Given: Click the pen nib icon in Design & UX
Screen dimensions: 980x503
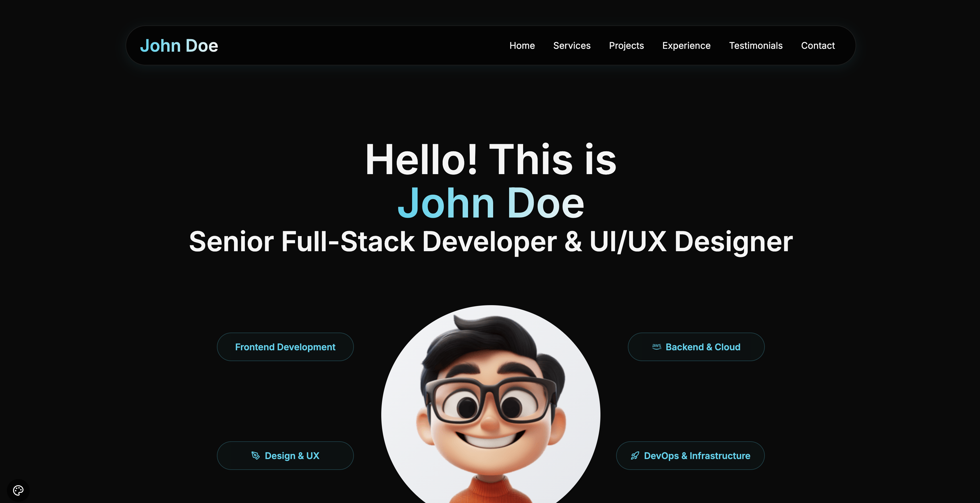Looking at the screenshot, I should coord(256,455).
